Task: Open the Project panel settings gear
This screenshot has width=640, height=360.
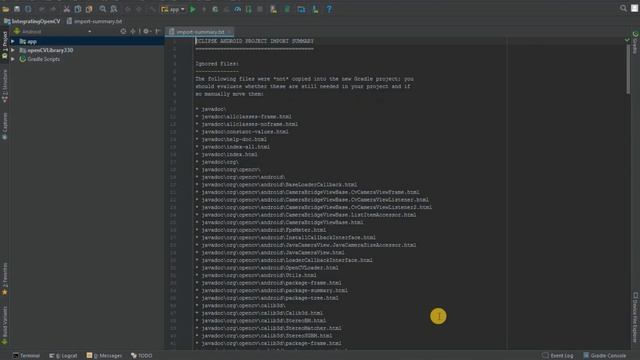Action: (146, 31)
